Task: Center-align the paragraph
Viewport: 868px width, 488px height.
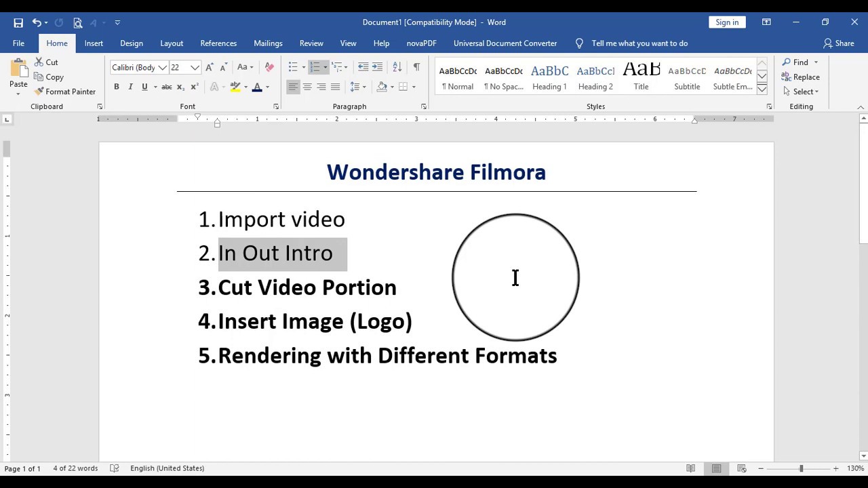Action: 307,87
